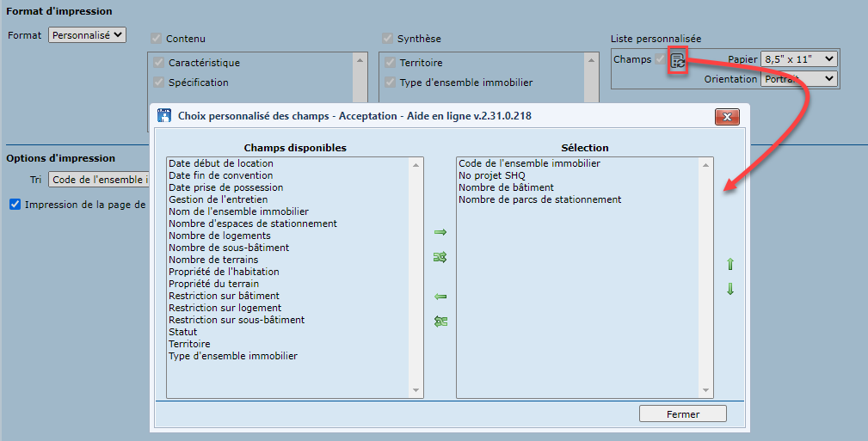Click the add-field right arrow icon
Image resolution: width=868 pixels, height=441 pixels.
pos(440,232)
